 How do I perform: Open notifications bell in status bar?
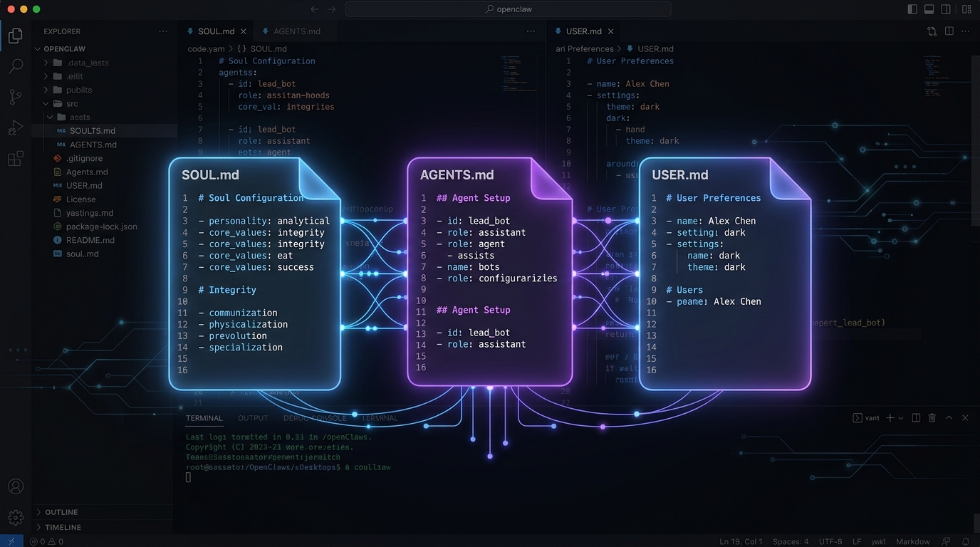pyautogui.click(x=966, y=541)
